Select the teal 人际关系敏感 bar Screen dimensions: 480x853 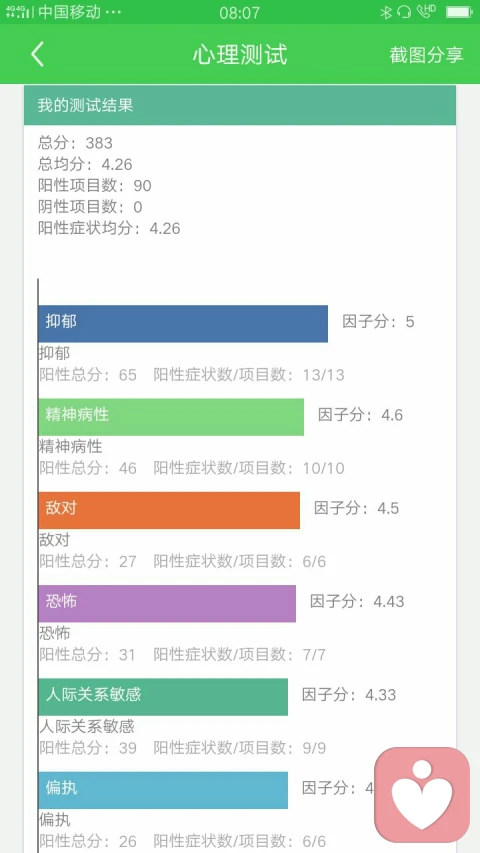click(x=163, y=697)
